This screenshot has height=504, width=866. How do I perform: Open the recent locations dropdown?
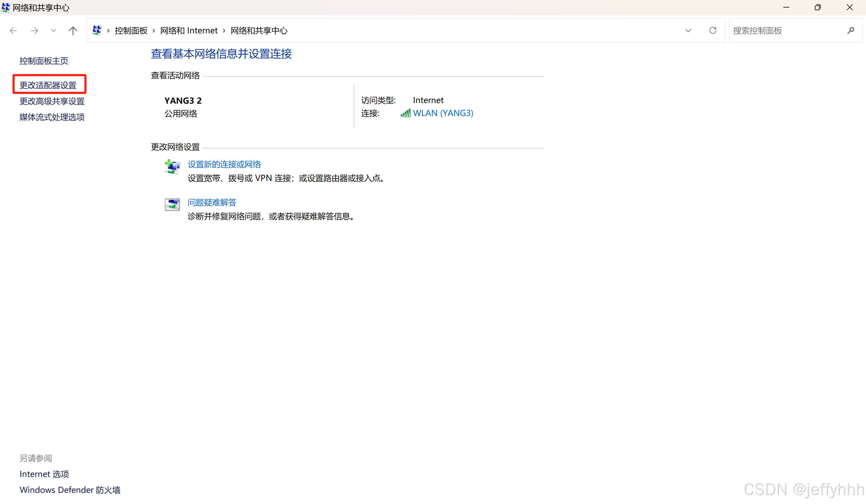coord(53,31)
